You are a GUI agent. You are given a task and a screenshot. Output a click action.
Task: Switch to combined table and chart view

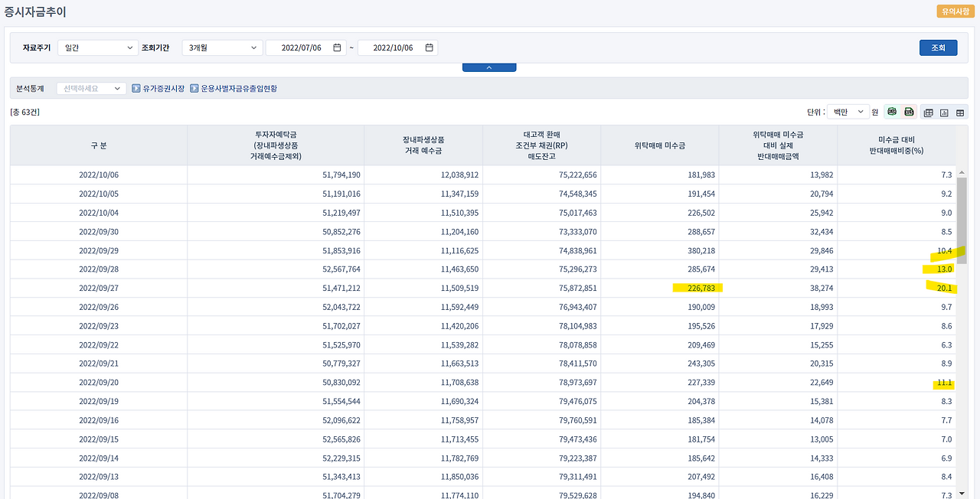(929, 113)
